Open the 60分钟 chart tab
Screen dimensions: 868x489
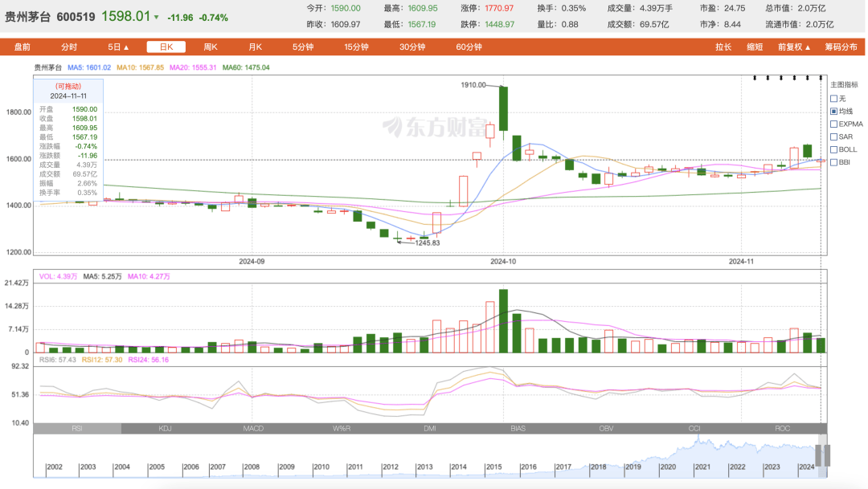(x=469, y=47)
